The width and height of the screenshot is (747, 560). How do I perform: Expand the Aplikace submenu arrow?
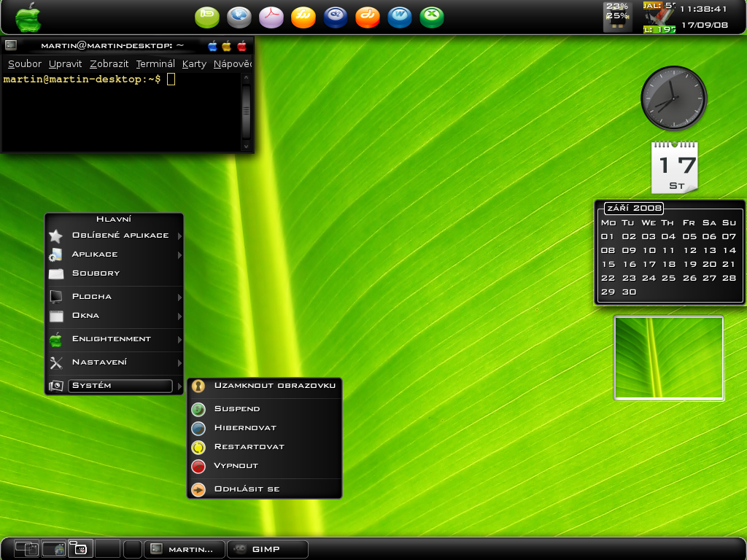[179, 255]
